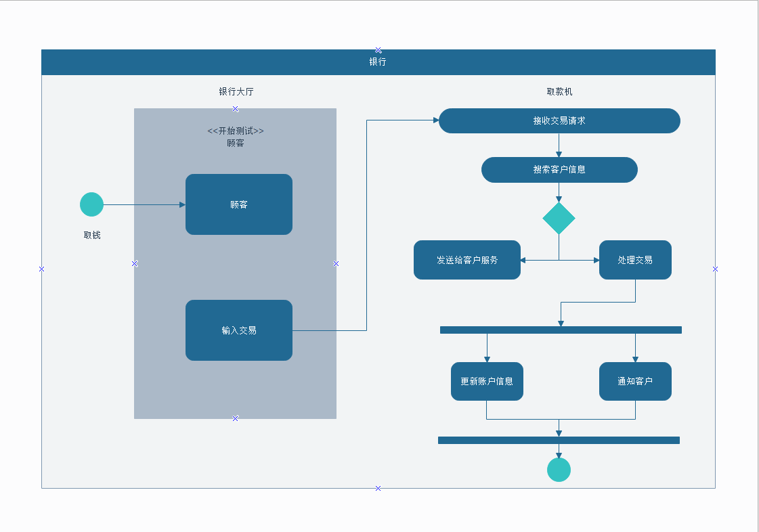Click the 发送给客户服务 node
Screen dimensions: 759x532
click(x=467, y=260)
